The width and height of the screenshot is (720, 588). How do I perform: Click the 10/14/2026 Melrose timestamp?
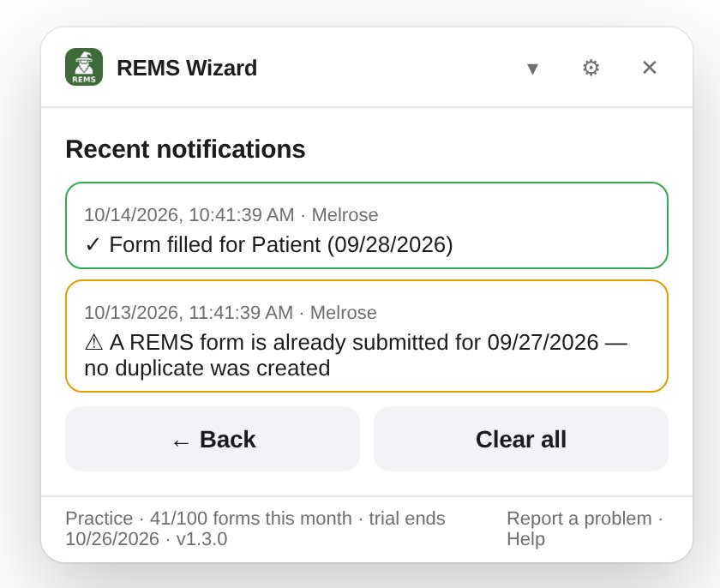coord(231,215)
